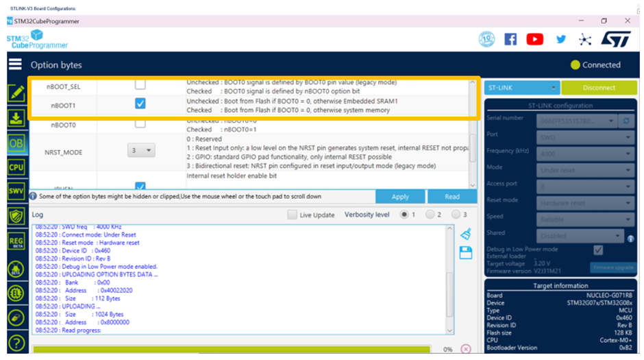The height and width of the screenshot is (360, 644).
Task: Click the Read button
Action: [x=452, y=196]
